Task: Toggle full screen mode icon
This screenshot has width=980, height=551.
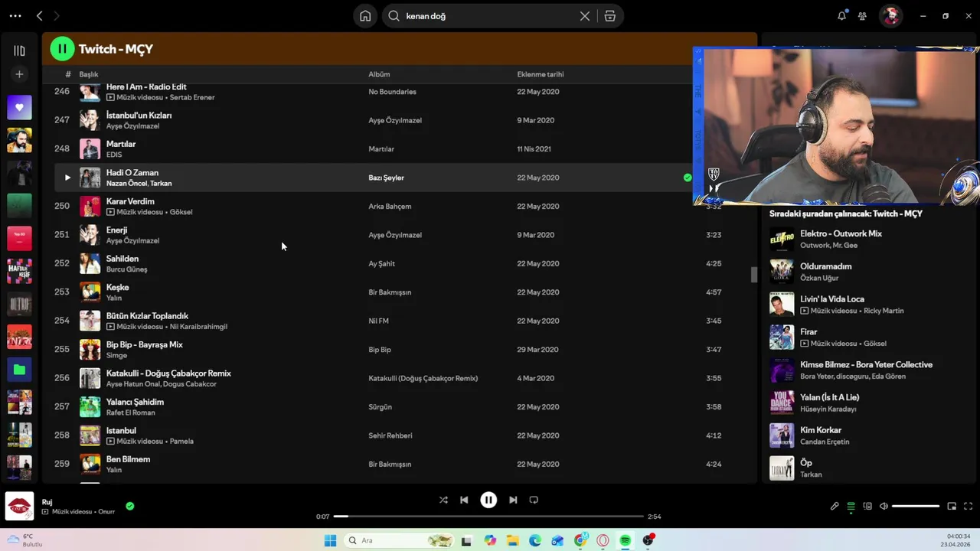Action: [968, 506]
